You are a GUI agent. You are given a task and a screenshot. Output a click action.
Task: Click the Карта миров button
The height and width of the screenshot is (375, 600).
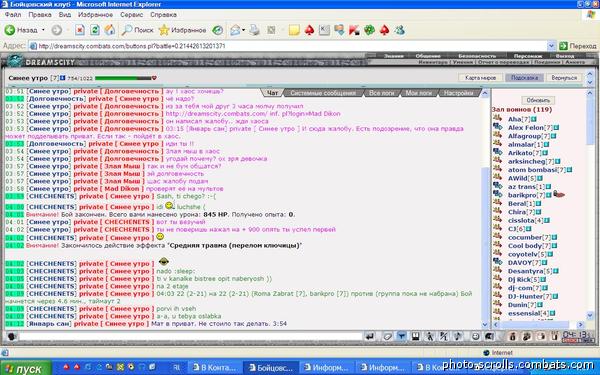(x=480, y=78)
